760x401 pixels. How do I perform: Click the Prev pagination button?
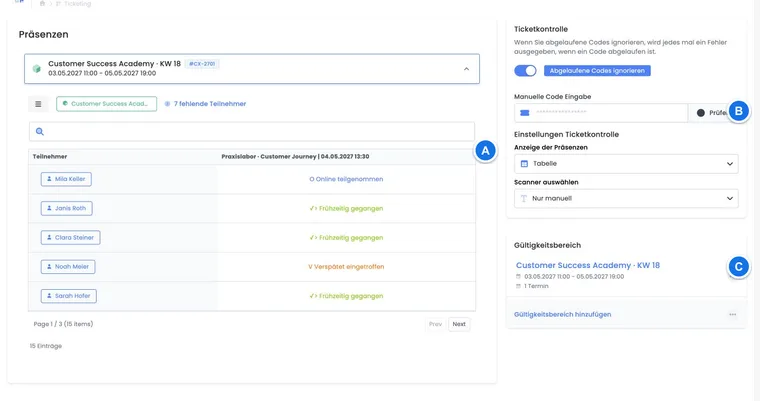[435, 324]
